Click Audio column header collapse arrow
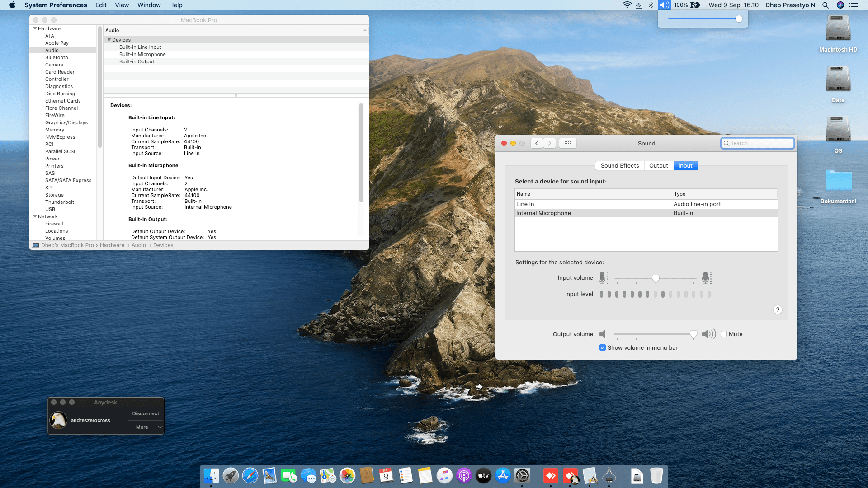This screenshot has width=868, height=488. (x=365, y=30)
